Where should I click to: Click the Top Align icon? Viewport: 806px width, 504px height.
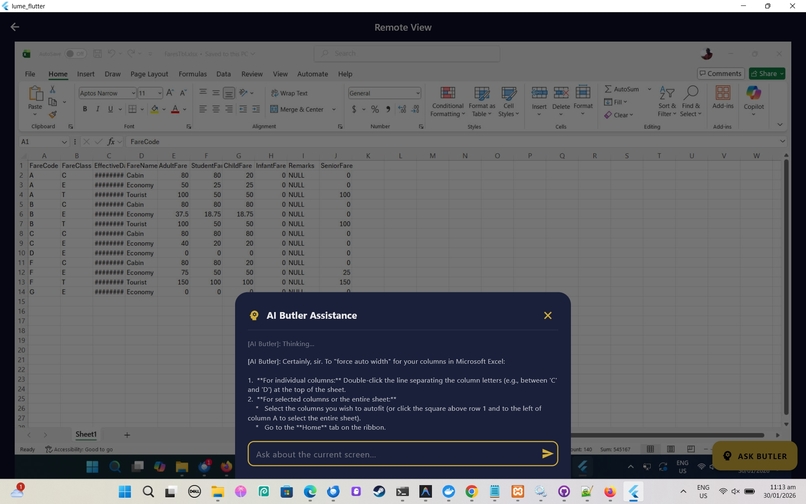[x=203, y=93]
